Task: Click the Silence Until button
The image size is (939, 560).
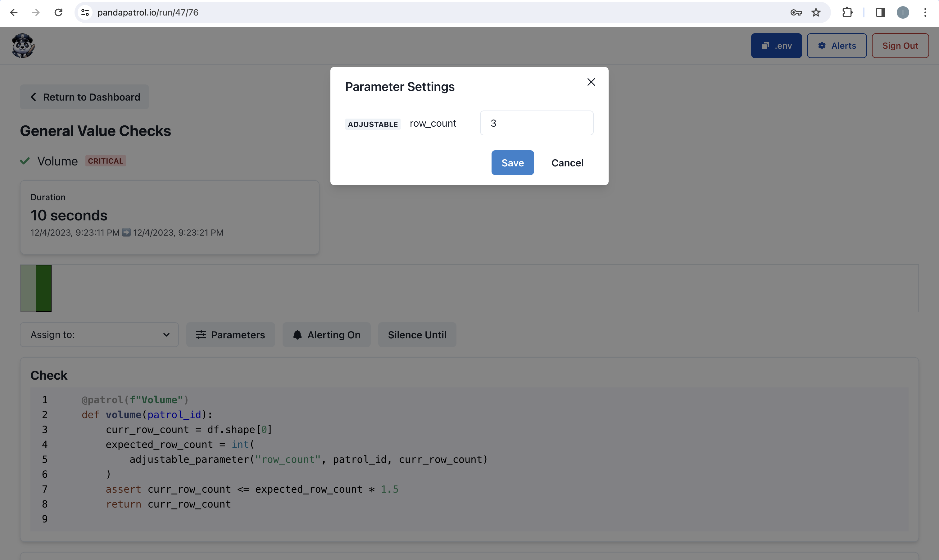Action: (x=417, y=335)
